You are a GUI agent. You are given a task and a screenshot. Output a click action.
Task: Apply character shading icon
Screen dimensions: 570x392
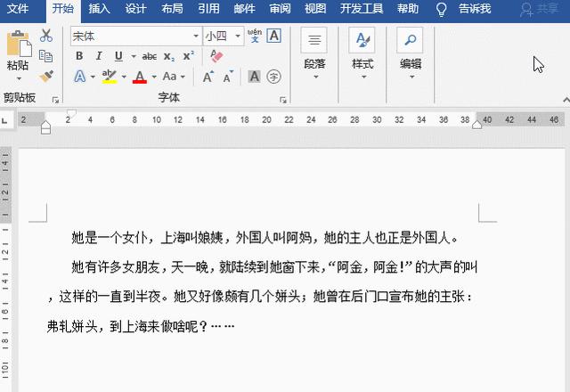(x=254, y=77)
